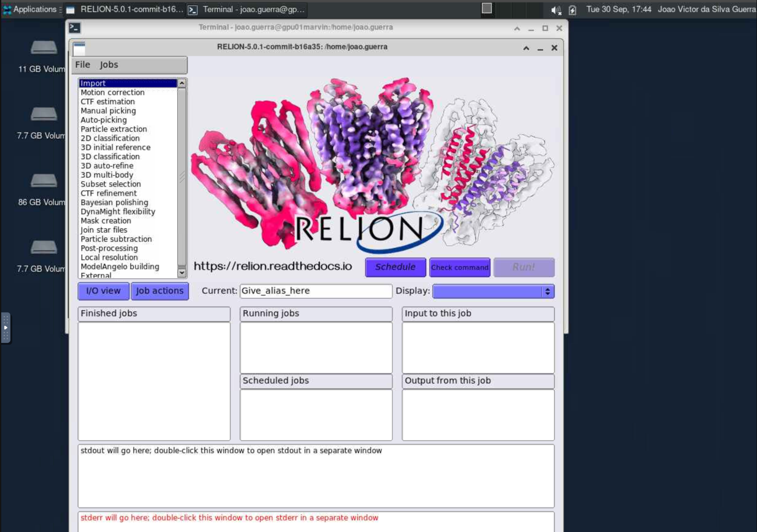Toggle the I/O view
The image size is (757, 532).
tap(103, 291)
